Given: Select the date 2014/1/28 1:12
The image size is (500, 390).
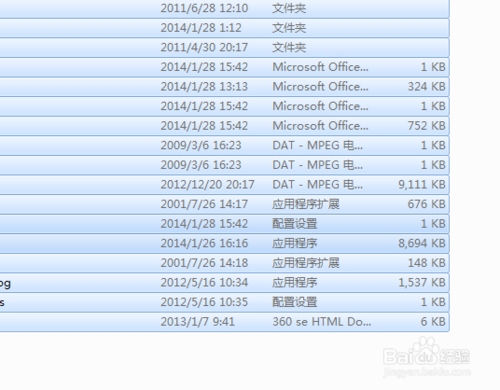Looking at the screenshot, I should [x=201, y=28].
